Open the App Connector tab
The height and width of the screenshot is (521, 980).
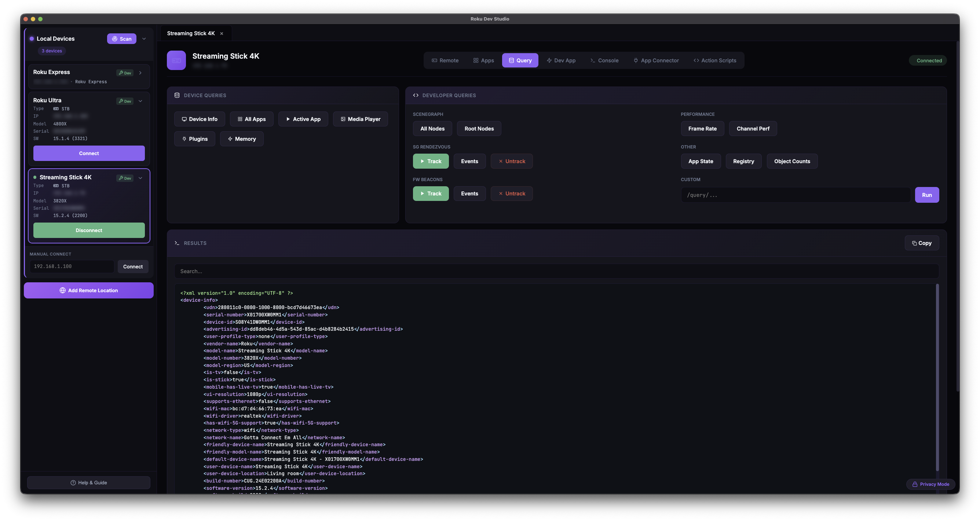(x=656, y=60)
